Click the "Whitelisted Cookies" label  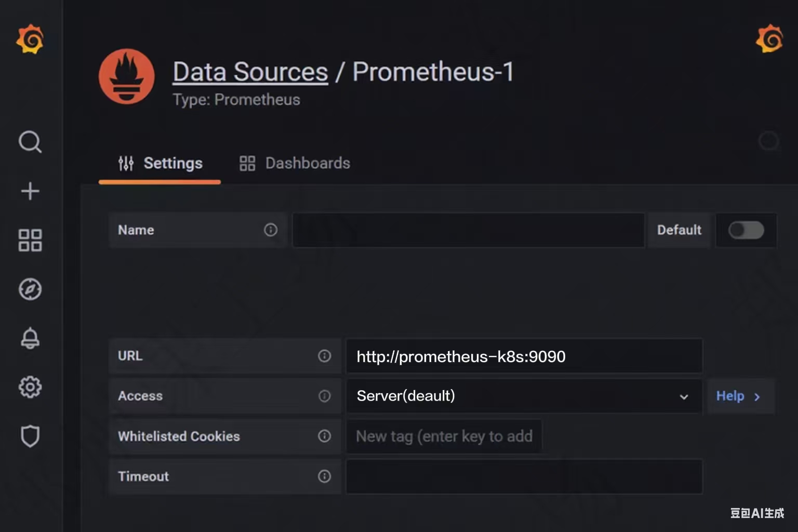point(179,436)
